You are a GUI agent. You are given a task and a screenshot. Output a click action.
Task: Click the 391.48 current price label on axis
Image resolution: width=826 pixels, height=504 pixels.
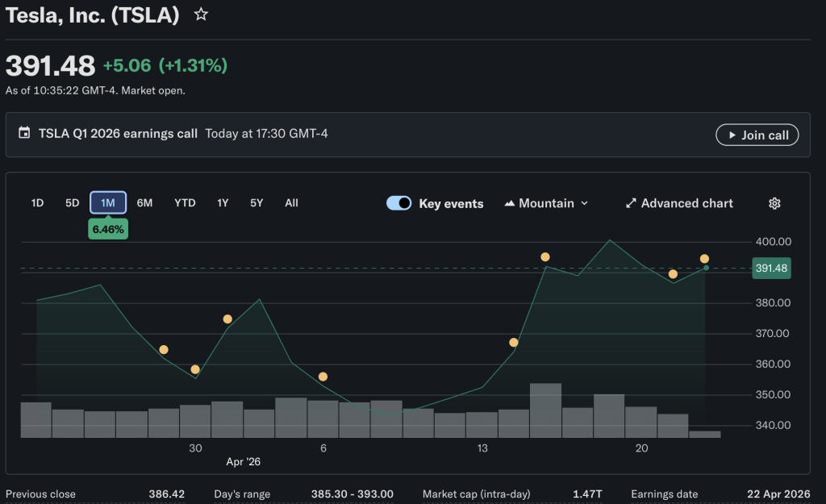[770, 269]
